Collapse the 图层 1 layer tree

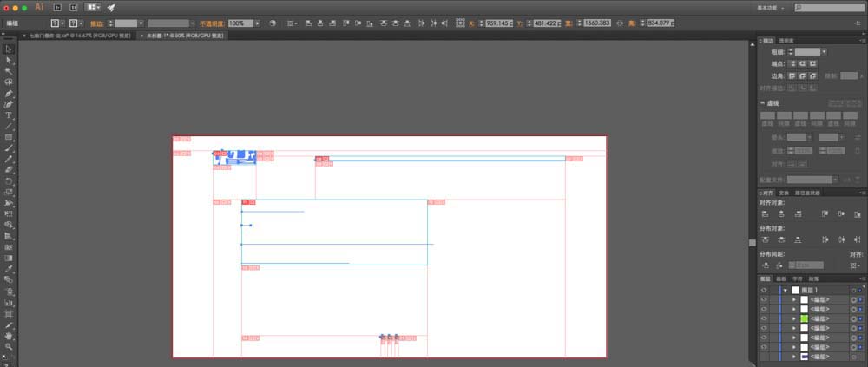pyautogui.click(x=785, y=290)
